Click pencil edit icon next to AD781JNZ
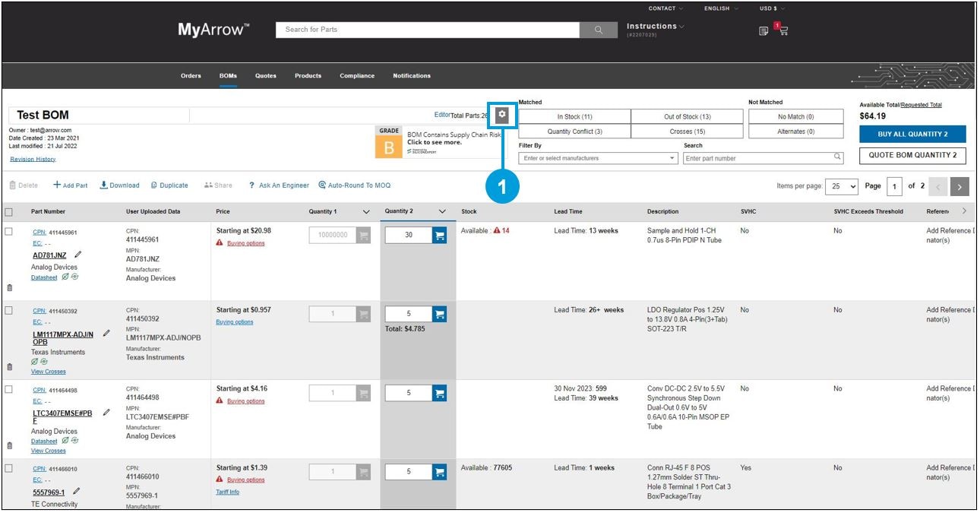Screen dimensions: 980x513 pos(78,255)
